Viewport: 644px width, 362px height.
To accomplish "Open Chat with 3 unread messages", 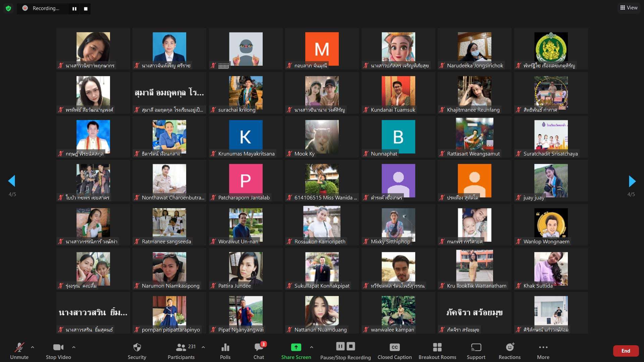I will click(x=259, y=347).
